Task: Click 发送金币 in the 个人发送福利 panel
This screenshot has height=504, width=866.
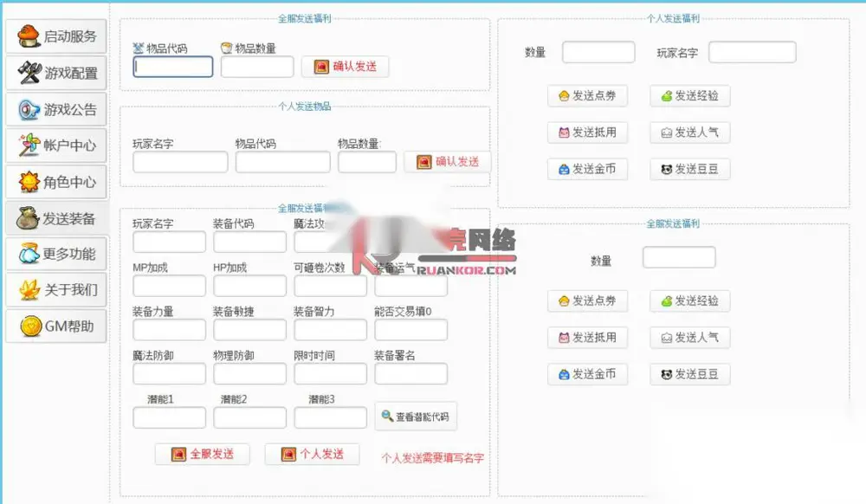Action: pos(588,169)
